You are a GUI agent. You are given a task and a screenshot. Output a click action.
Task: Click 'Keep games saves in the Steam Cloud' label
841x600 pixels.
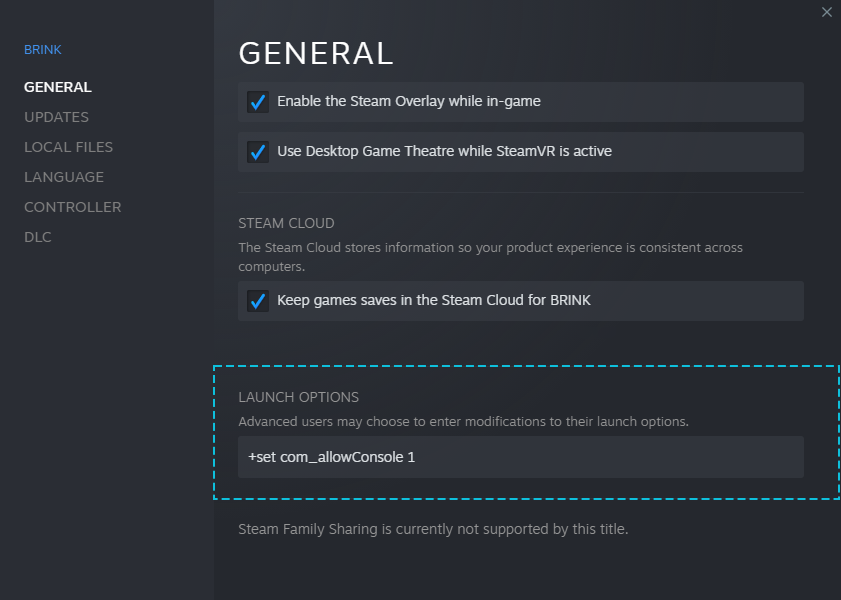point(433,300)
